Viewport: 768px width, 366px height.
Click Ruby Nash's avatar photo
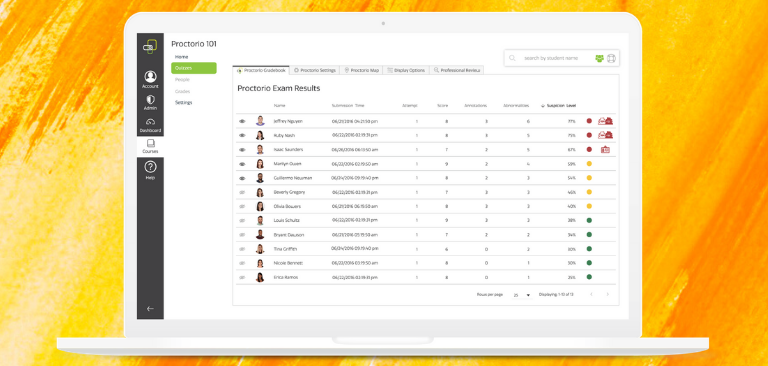pos(260,135)
